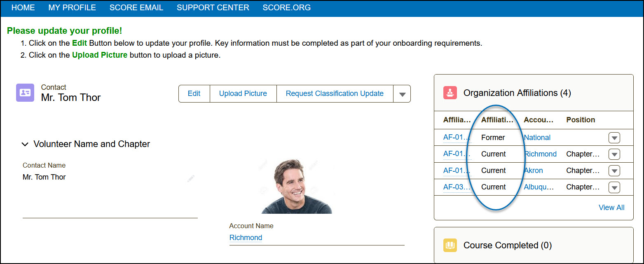Open the Albuquerque affiliation row action menu
Viewport: 644px width, 264px height.
[x=614, y=187]
